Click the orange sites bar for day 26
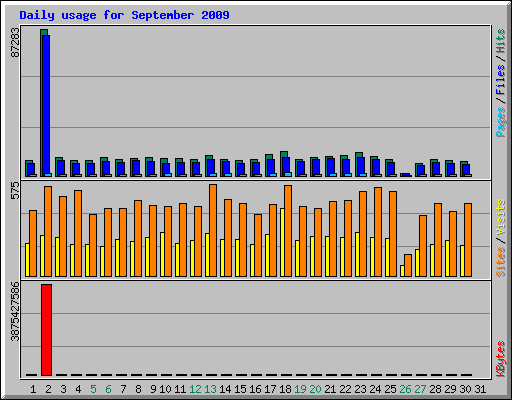This screenshot has height=400, width=512. tap(408, 265)
